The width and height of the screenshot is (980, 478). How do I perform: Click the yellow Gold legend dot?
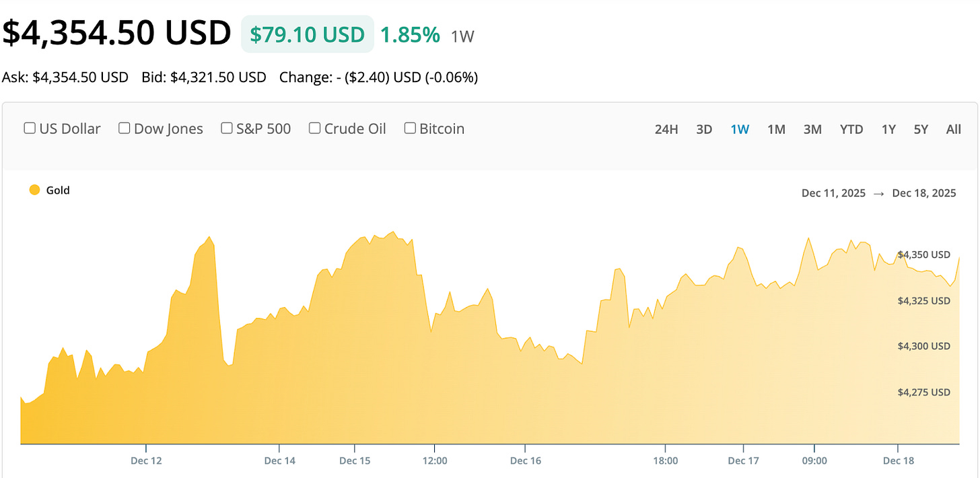coord(35,191)
